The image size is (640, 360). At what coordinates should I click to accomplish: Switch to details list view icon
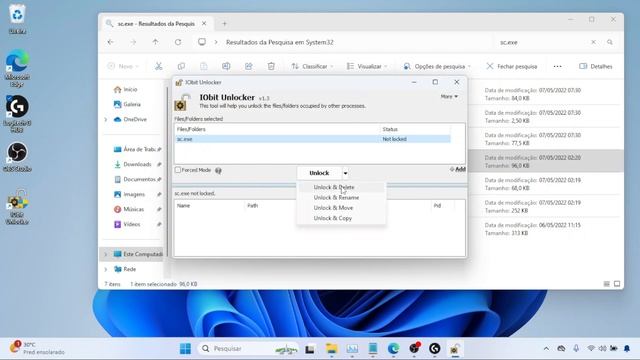[x=607, y=284]
